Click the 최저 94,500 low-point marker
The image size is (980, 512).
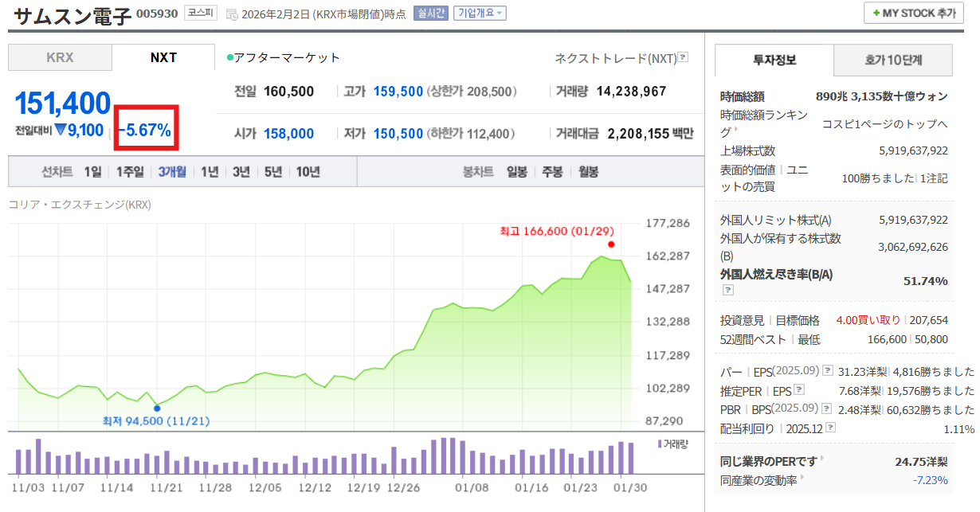coord(156,408)
